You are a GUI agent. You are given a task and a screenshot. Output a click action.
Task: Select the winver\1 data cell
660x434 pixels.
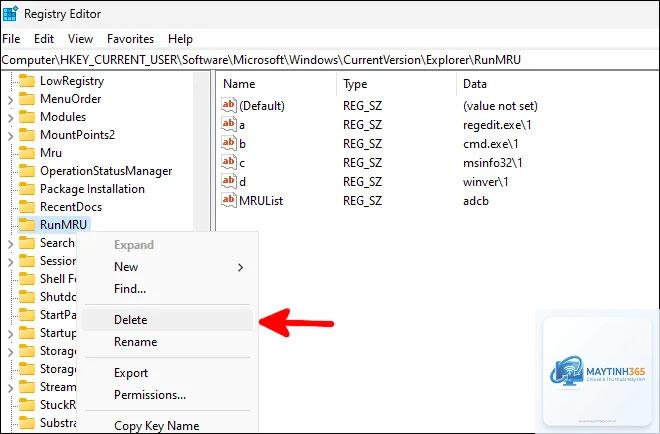click(x=486, y=181)
